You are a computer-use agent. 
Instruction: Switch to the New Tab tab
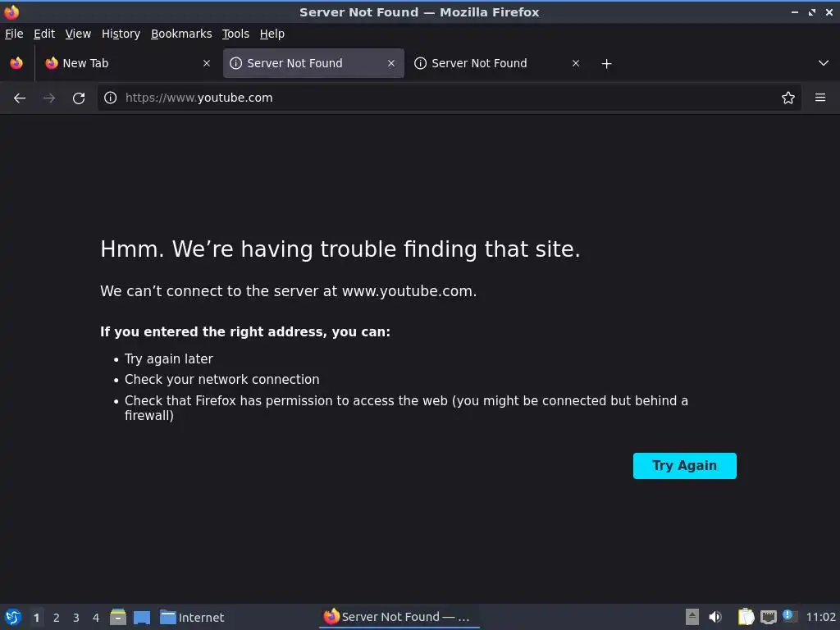click(x=129, y=63)
